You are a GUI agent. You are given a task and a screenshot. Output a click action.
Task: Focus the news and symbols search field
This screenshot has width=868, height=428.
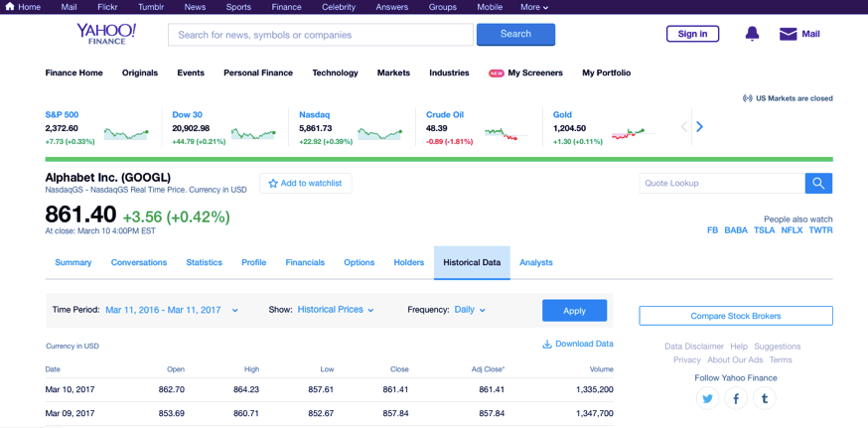coord(321,35)
